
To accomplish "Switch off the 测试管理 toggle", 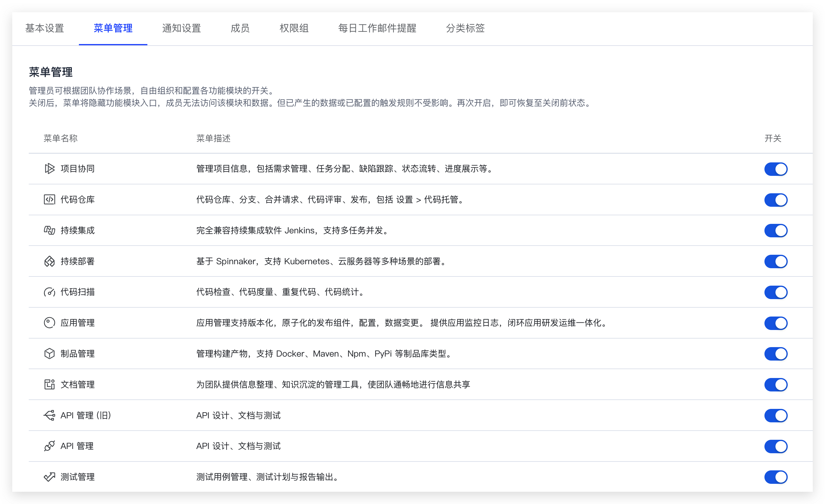I will coord(776,477).
